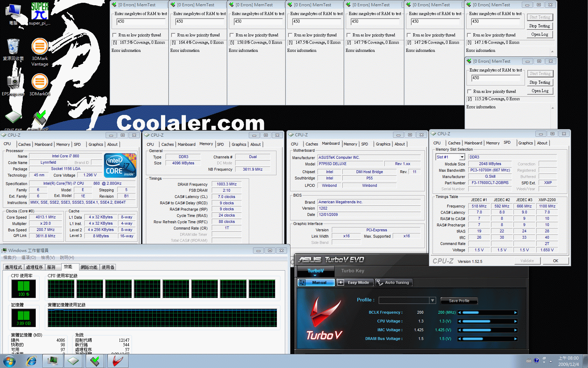Increase BCLK Frequency with the right arrow
Screen dimensions: 588x368
coord(516,313)
